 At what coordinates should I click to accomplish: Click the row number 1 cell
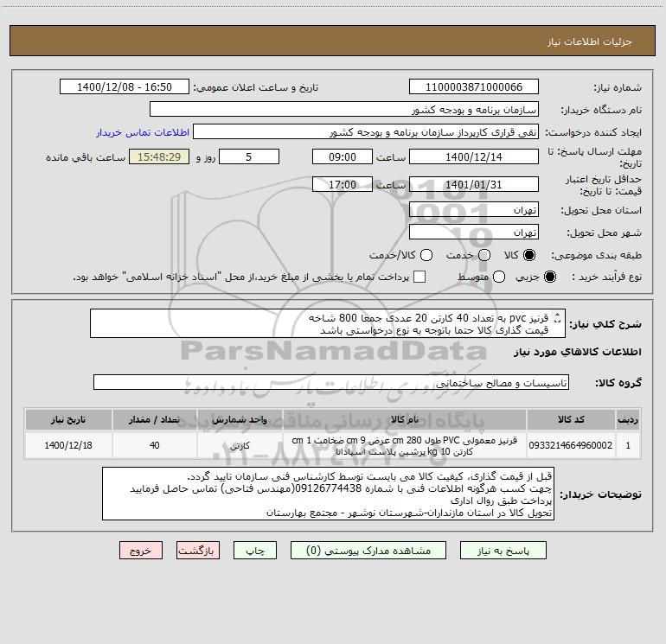coord(628,445)
